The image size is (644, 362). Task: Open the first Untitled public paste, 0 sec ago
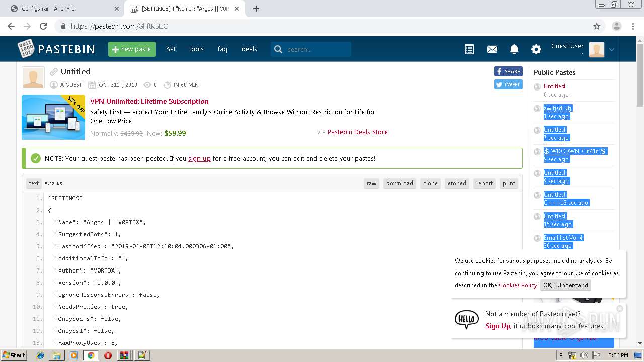click(x=554, y=86)
